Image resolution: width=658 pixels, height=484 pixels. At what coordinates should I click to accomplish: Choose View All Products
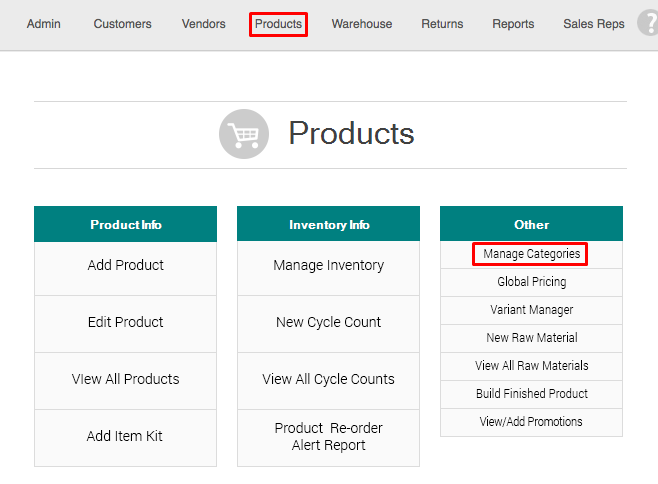pos(125,380)
